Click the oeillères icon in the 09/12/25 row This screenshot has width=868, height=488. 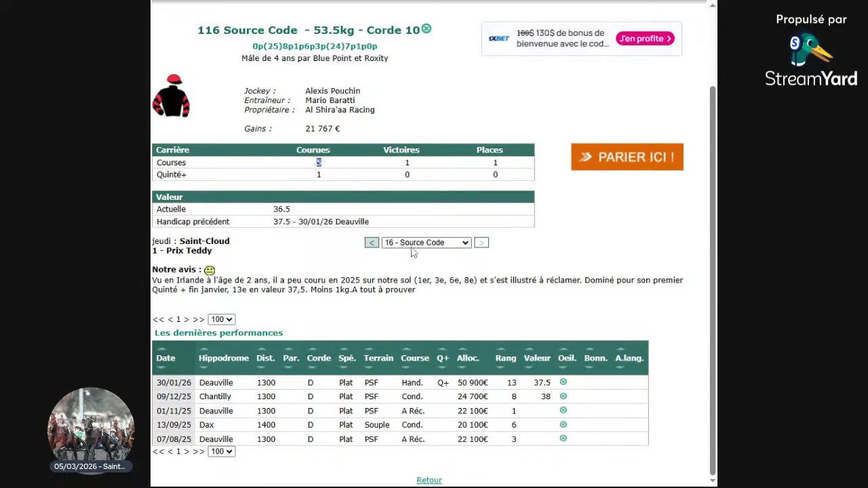click(x=563, y=396)
